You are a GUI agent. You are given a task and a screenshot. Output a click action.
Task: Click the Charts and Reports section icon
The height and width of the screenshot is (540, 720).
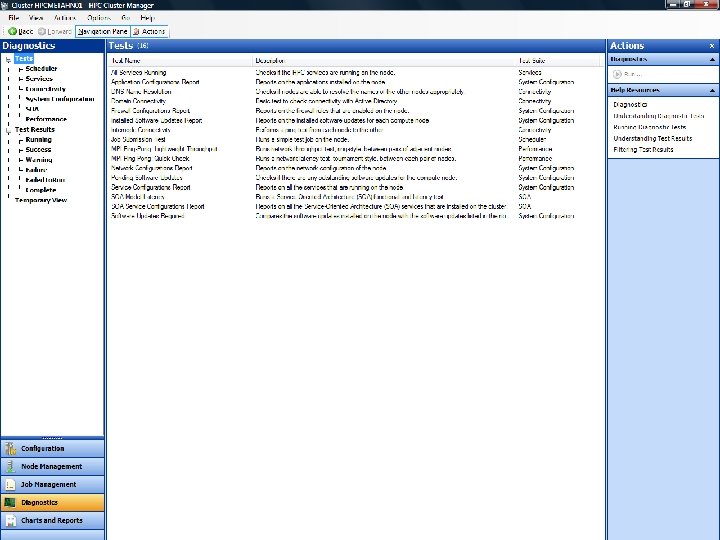tap(10, 520)
